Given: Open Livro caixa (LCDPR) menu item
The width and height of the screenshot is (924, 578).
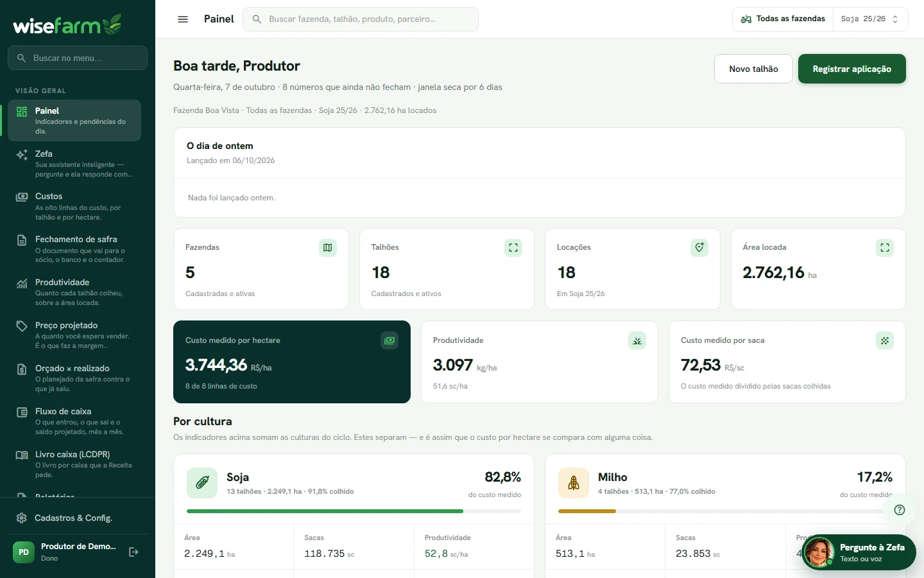Looking at the screenshot, I should click(x=74, y=464).
